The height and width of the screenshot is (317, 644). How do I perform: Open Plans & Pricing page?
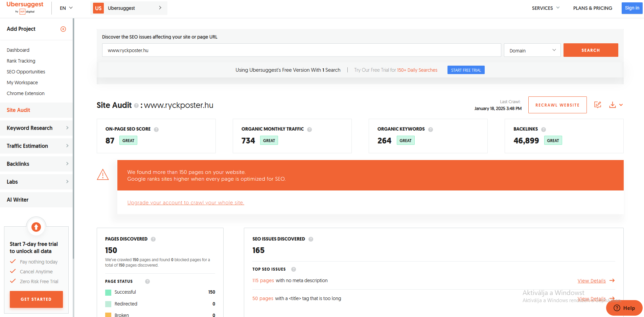(x=593, y=8)
